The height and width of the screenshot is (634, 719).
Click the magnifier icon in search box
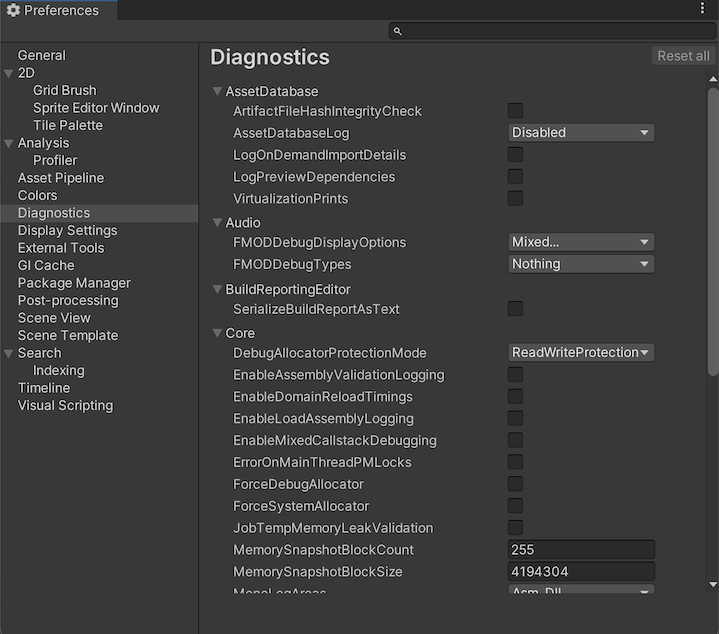(x=398, y=31)
